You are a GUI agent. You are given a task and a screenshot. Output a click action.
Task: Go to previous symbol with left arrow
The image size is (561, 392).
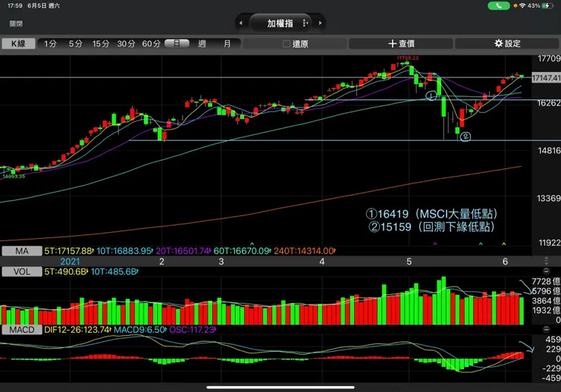[x=241, y=23]
